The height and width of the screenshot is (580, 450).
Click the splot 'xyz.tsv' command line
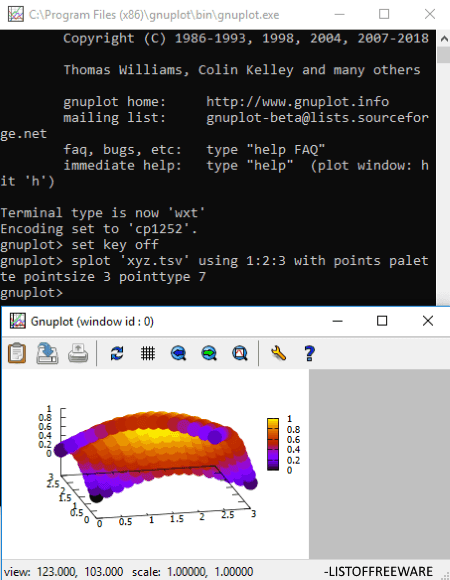214,269
